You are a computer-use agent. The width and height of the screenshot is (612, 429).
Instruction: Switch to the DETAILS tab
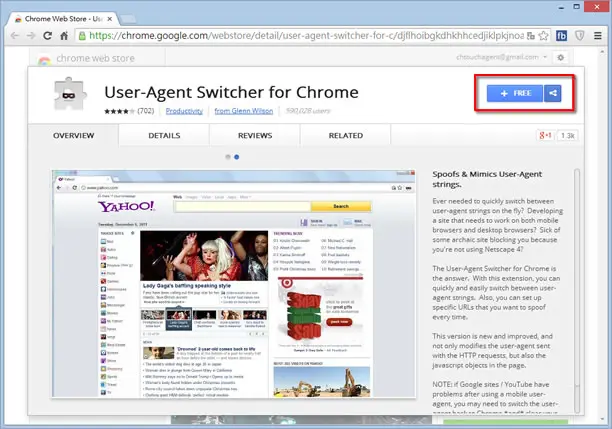pyautogui.click(x=164, y=135)
